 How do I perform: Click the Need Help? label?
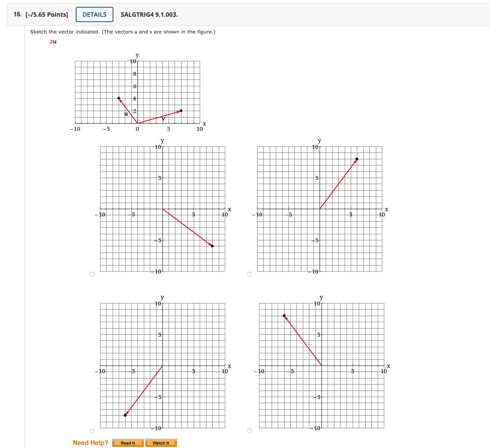click(91, 443)
